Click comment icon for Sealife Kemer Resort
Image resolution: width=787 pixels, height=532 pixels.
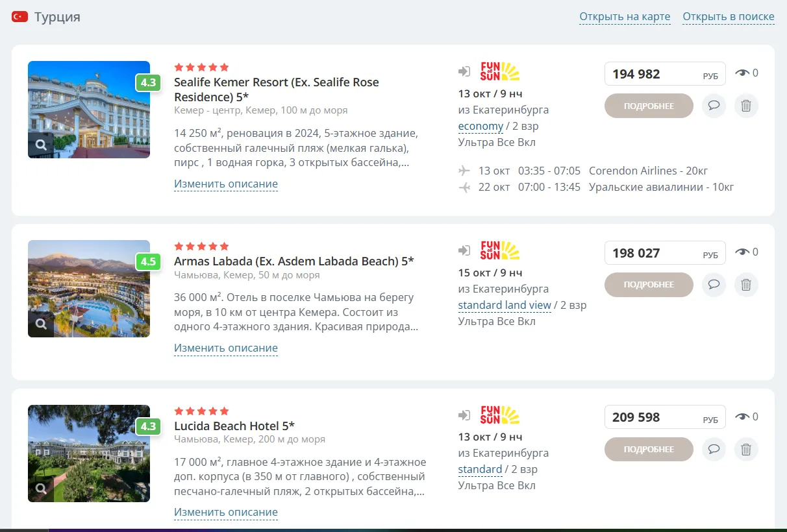[714, 106]
